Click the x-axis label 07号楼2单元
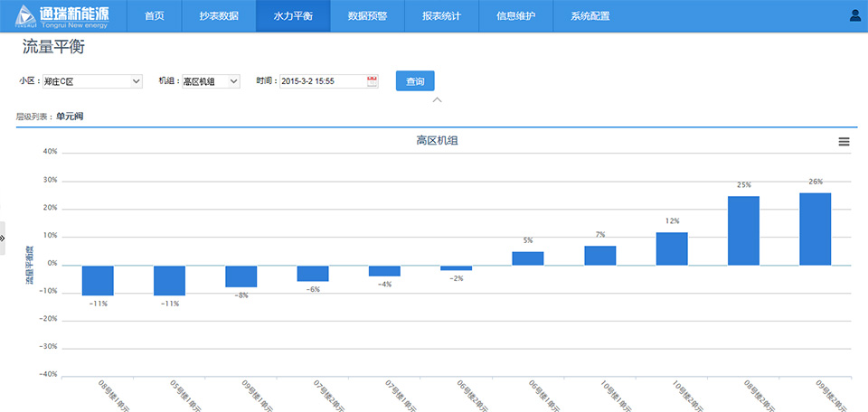868x412 pixels. pyautogui.click(x=329, y=396)
